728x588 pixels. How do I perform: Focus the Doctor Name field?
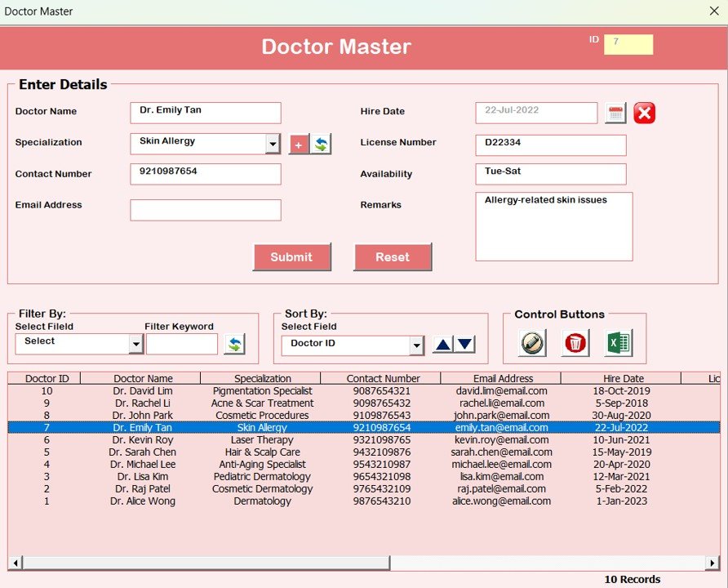[206, 113]
